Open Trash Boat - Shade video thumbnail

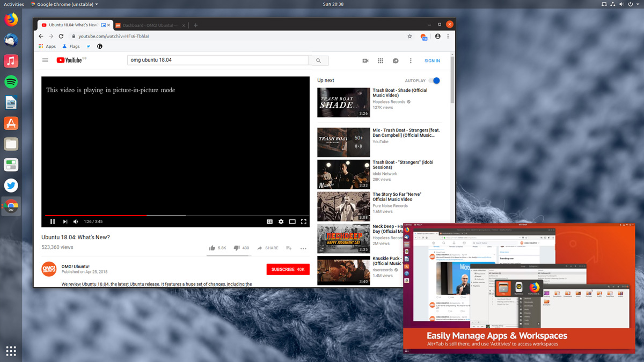point(343,102)
